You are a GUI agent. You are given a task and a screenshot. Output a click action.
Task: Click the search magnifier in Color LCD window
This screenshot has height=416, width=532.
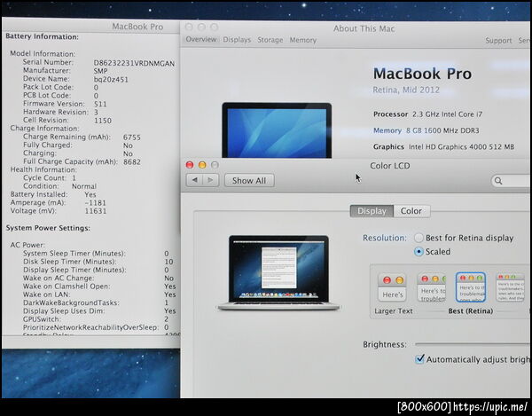pos(498,181)
